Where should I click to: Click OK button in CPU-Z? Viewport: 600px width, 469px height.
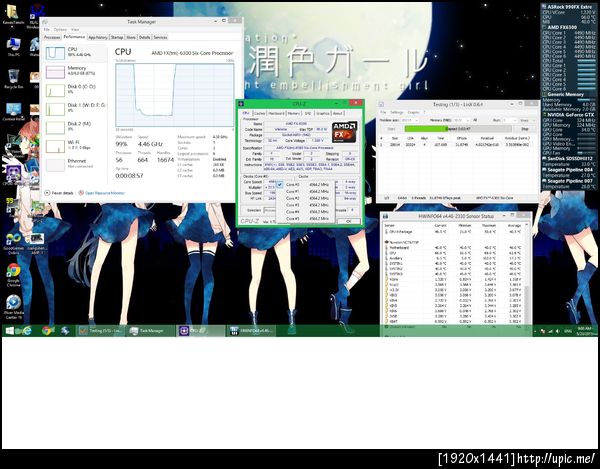(x=348, y=221)
